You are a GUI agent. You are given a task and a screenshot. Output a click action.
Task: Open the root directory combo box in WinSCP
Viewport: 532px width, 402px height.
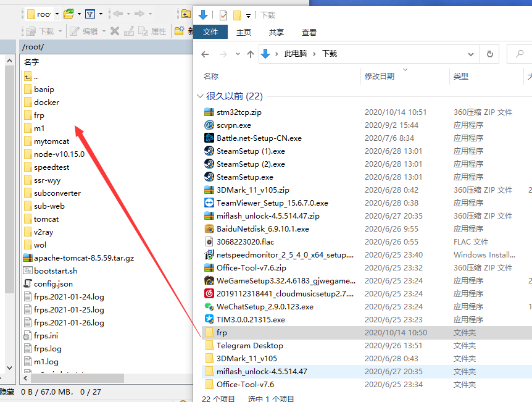(43, 14)
